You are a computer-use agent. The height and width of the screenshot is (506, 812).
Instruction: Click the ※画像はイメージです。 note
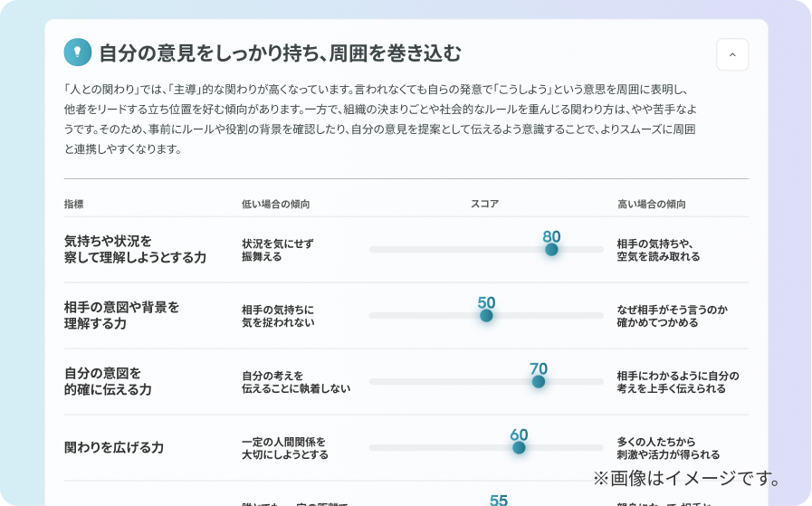(x=686, y=477)
